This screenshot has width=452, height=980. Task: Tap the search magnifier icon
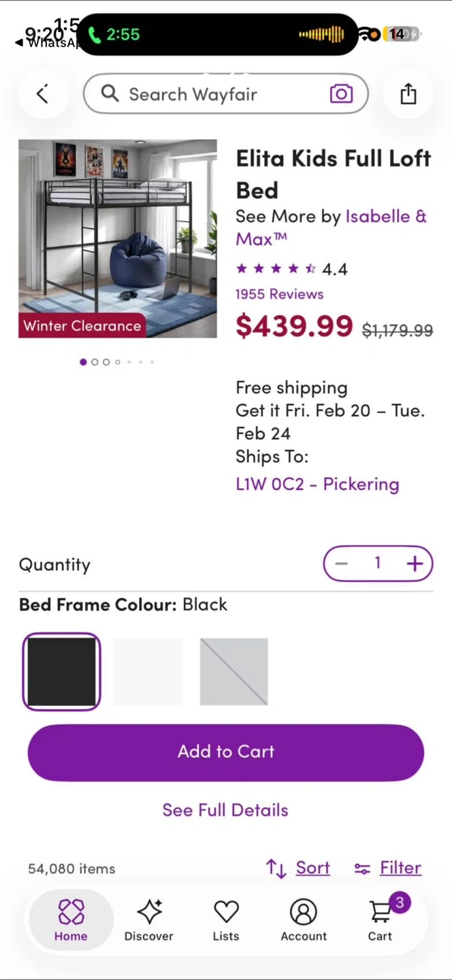[x=110, y=93]
